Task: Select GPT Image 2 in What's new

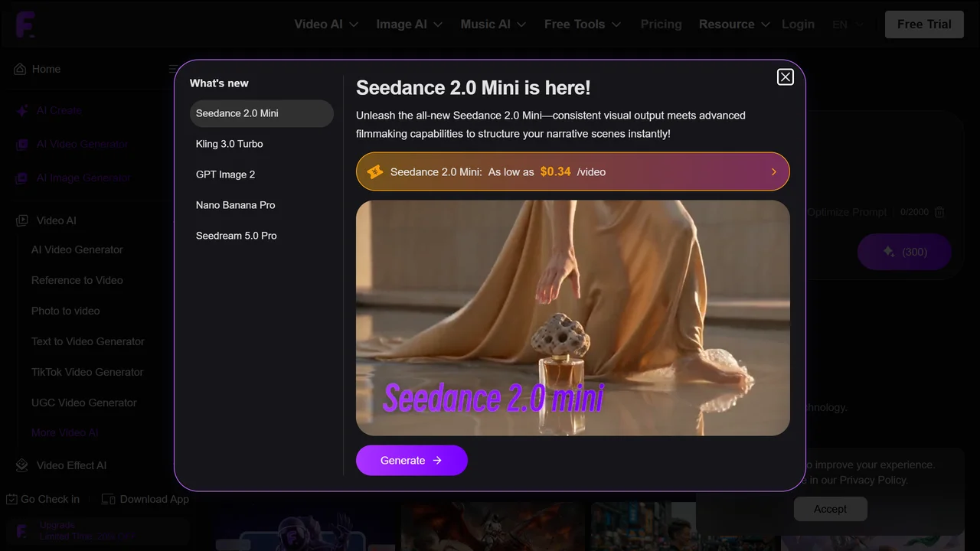Action: [x=262, y=174]
